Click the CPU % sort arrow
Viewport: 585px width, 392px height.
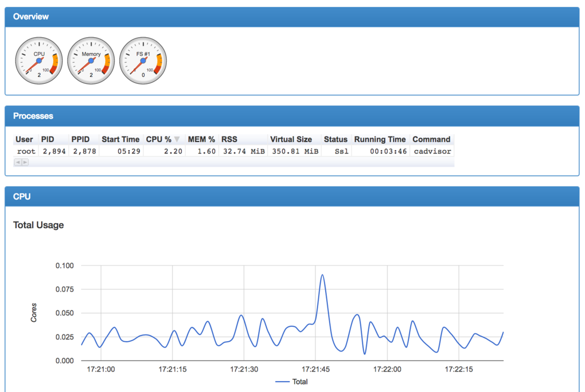click(x=177, y=139)
